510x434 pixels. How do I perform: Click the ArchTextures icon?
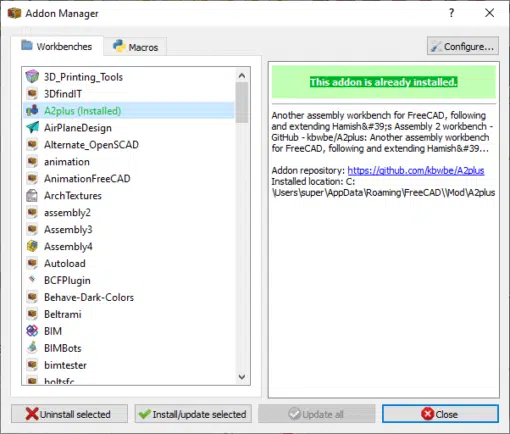[x=32, y=195]
